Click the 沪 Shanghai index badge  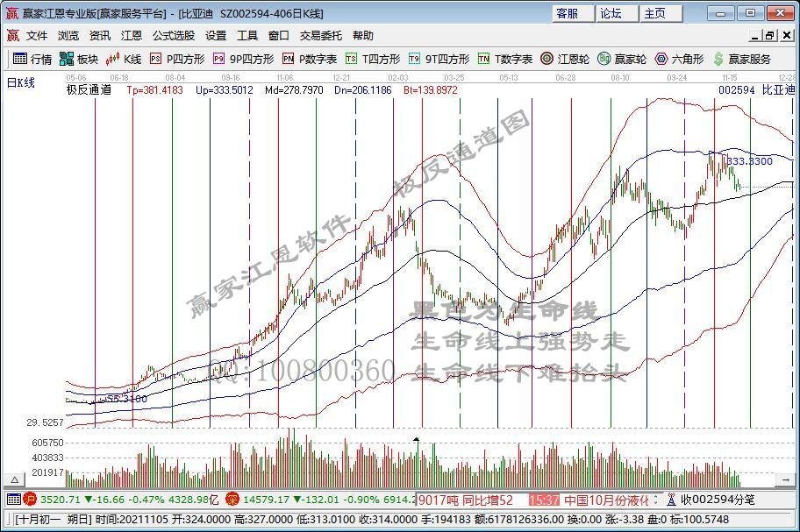click(x=30, y=500)
